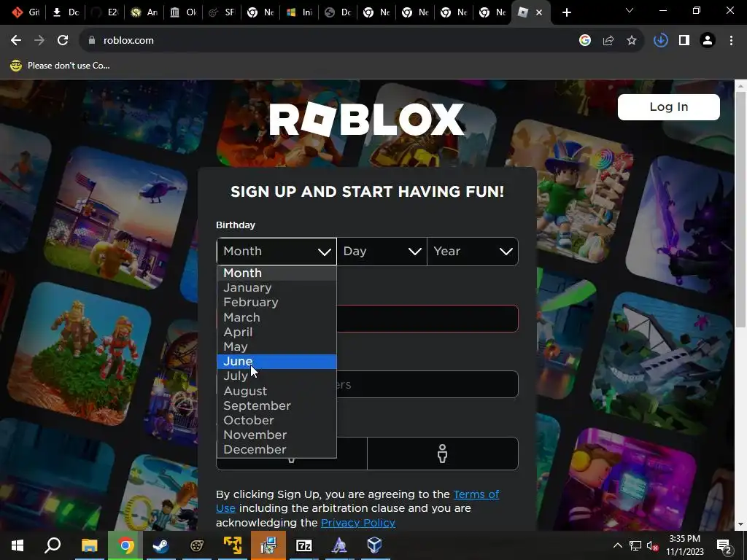The width and height of the screenshot is (747, 560).
Task: Choose January from the month list
Action: pyautogui.click(x=276, y=287)
